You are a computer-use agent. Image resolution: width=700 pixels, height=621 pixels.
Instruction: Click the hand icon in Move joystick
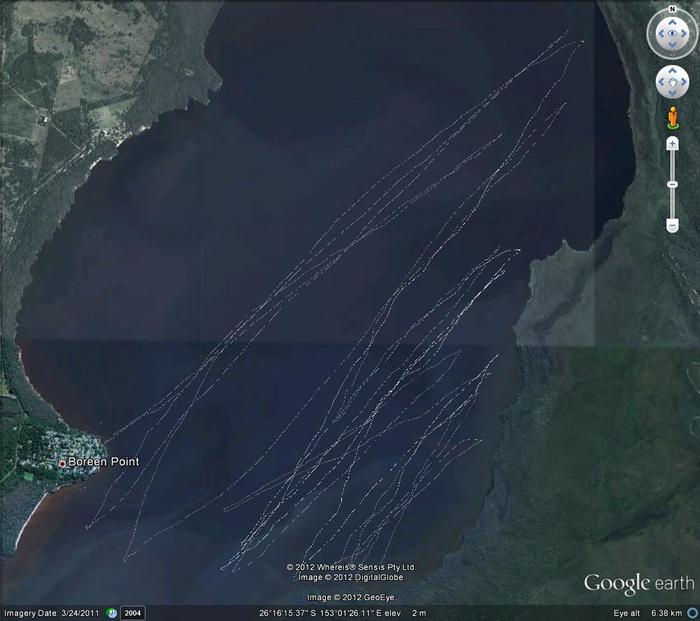coord(672,82)
